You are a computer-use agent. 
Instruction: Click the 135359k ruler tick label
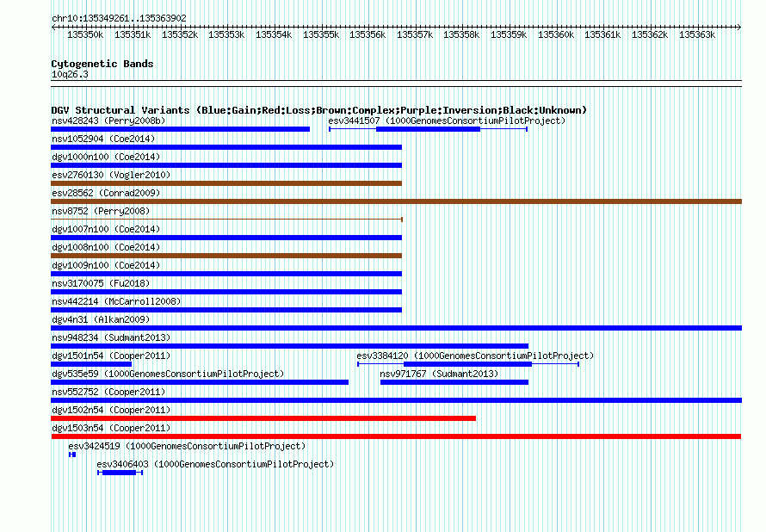click(509, 35)
